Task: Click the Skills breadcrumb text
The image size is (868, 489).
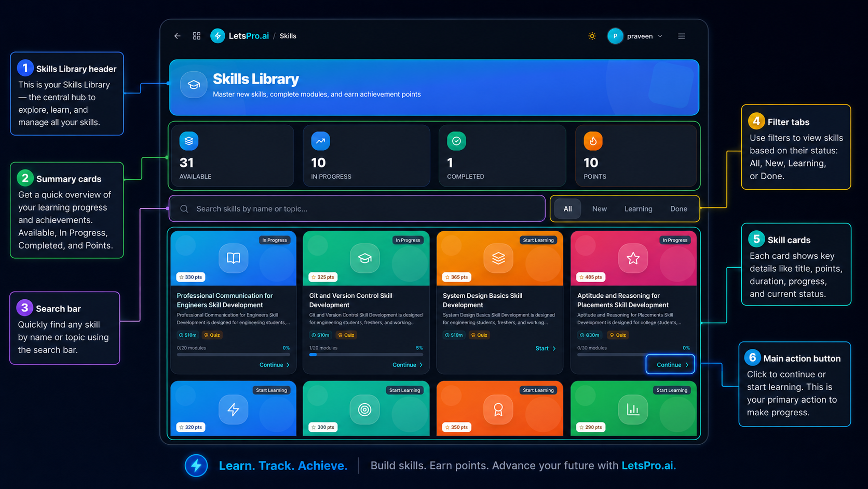Action: (288, 36)
